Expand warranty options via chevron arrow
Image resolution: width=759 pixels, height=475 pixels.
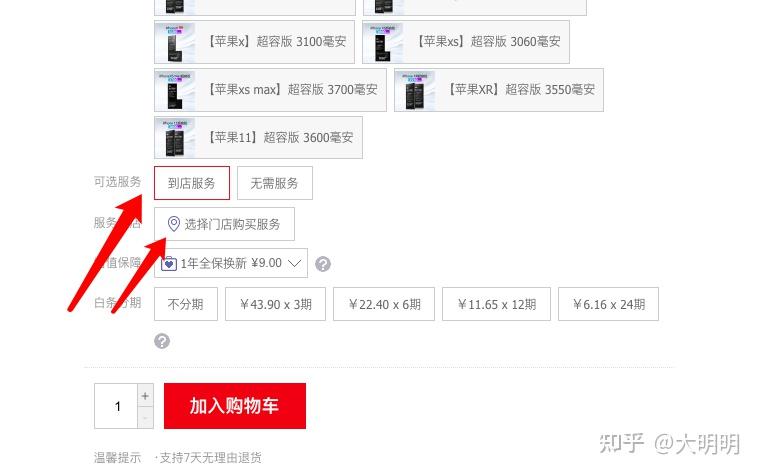point(294,263)
